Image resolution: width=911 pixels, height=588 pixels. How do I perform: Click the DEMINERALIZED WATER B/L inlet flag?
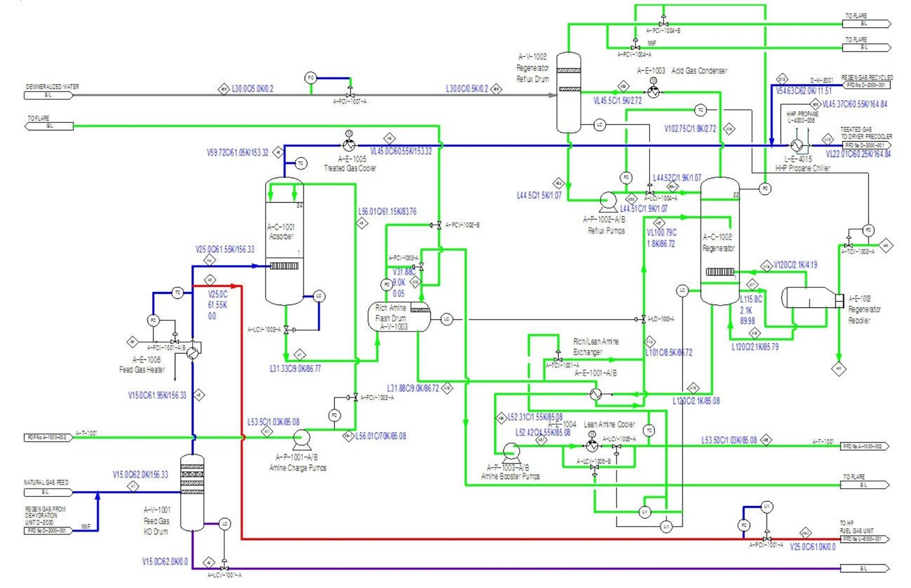click(48, 95)
